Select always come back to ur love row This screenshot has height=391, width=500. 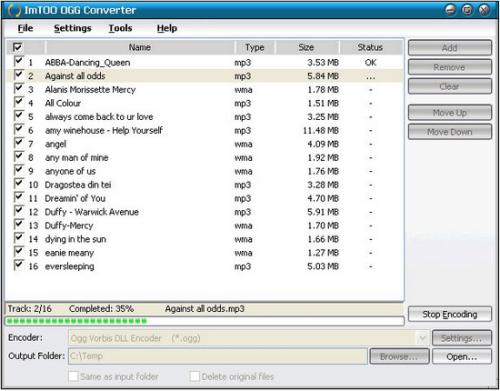(x=204, y=117)
